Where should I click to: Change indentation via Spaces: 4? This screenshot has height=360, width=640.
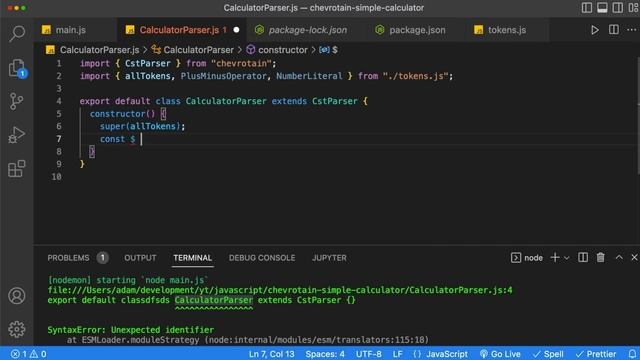point(325,354)
